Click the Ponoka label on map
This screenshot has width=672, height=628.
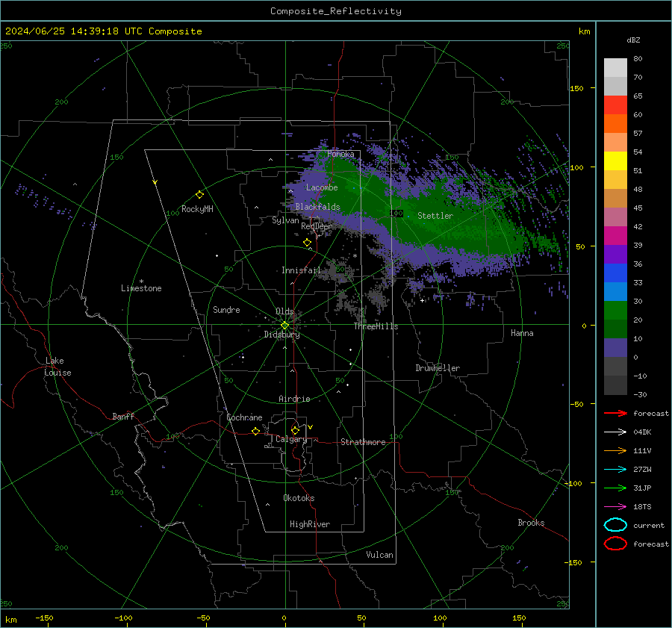pos(340,154)
